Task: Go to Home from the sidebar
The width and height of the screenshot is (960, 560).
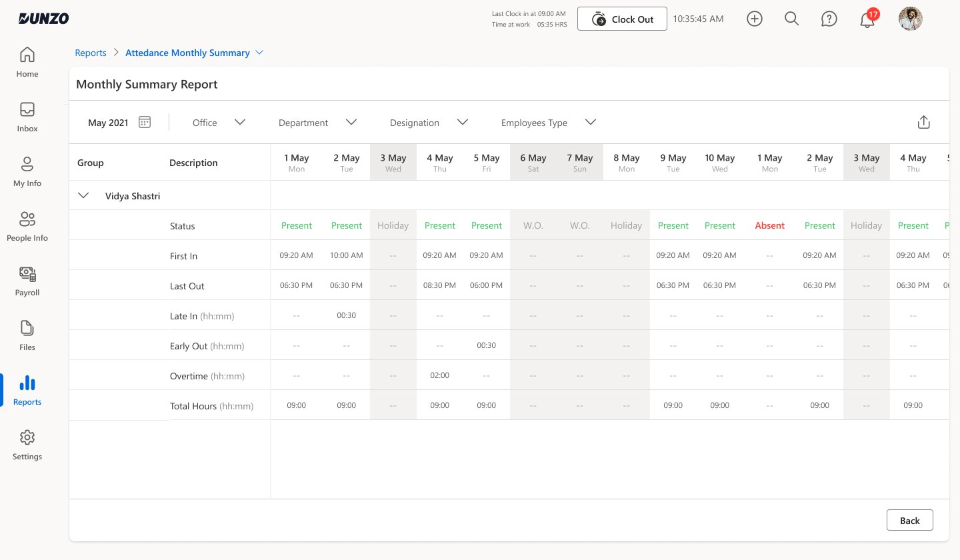Action: click(27, 63)
